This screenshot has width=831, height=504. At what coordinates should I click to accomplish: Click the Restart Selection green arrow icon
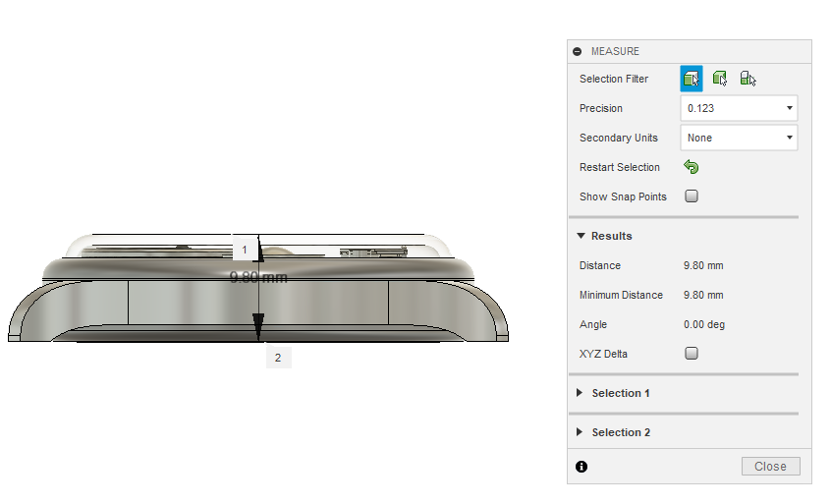tap(692, 167)
